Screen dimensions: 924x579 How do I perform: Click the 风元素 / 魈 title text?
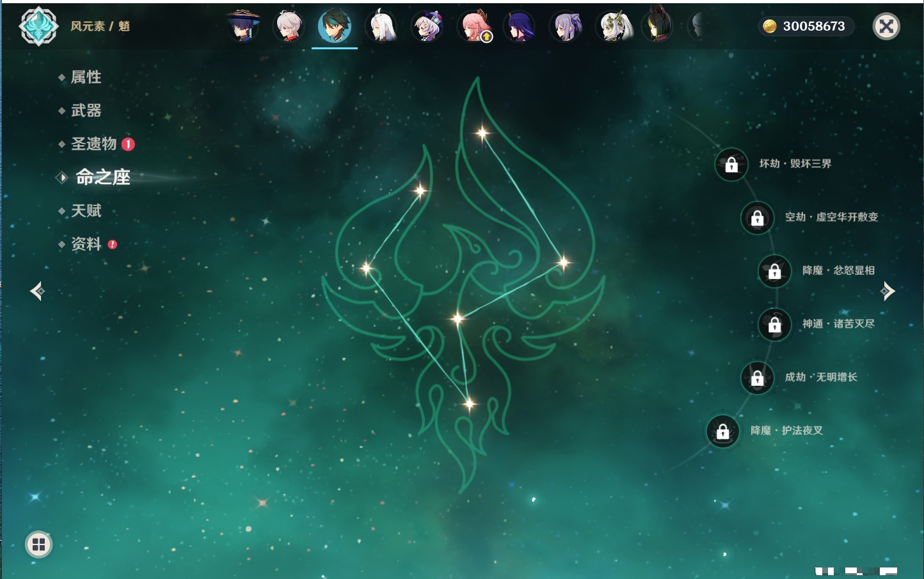click(100, 26)
